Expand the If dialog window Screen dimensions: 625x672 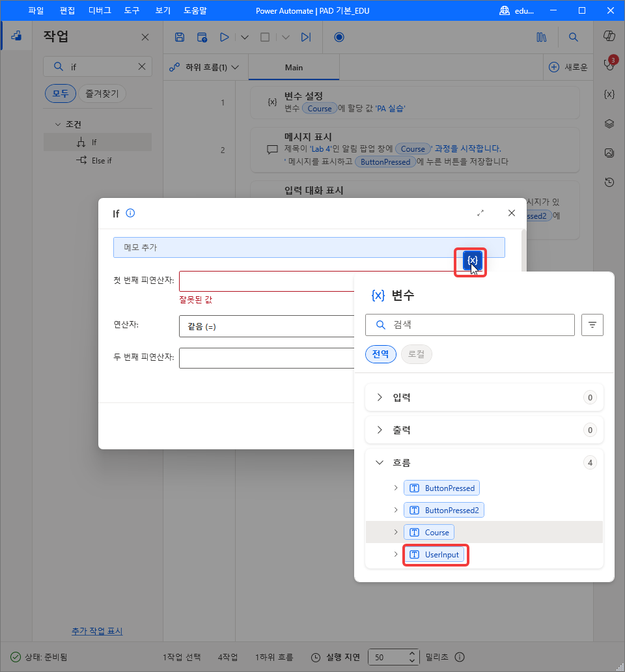480,213
